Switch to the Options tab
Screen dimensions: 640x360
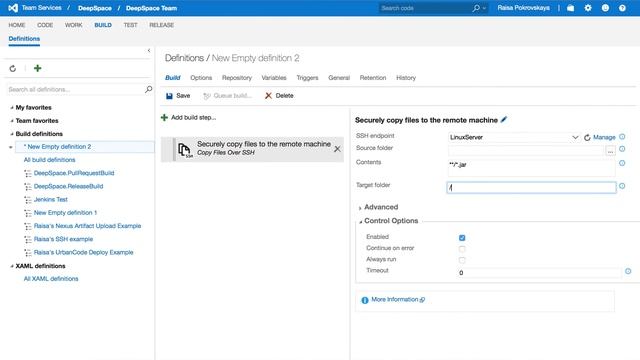[x=201, y=78]
